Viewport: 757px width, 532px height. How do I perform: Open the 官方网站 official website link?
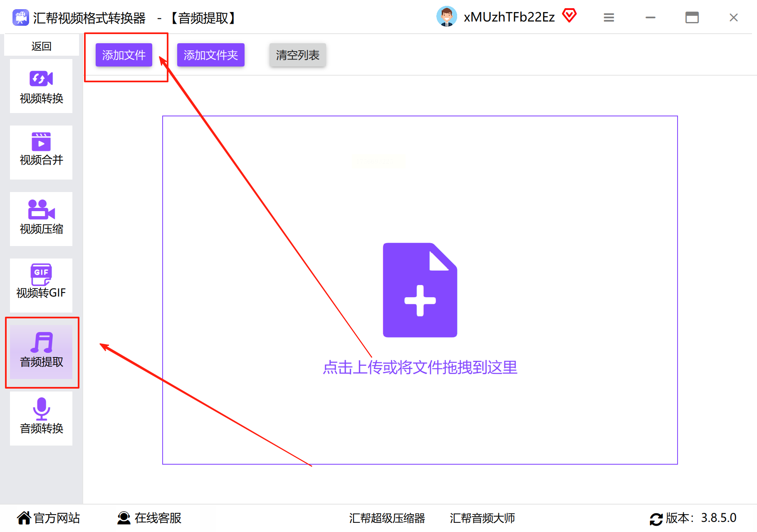[57, 518]
